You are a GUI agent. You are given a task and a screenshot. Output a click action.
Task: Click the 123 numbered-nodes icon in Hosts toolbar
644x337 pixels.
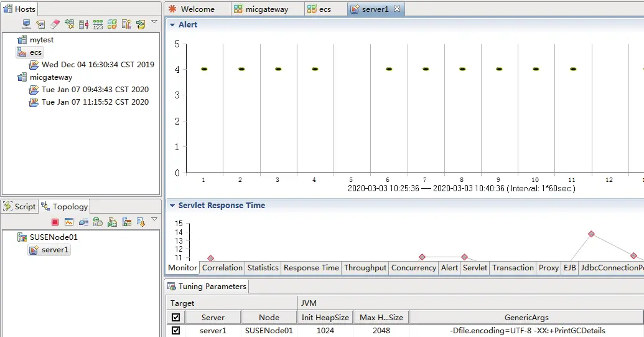98,24
